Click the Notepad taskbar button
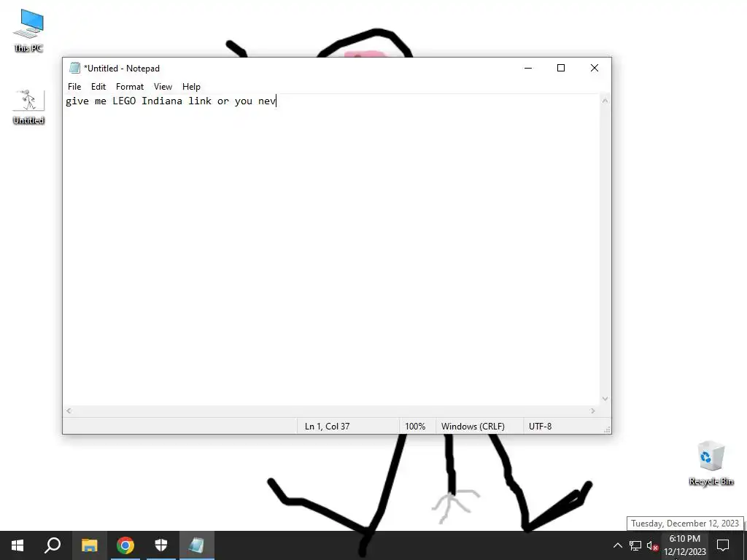 [x=197, y=545]
